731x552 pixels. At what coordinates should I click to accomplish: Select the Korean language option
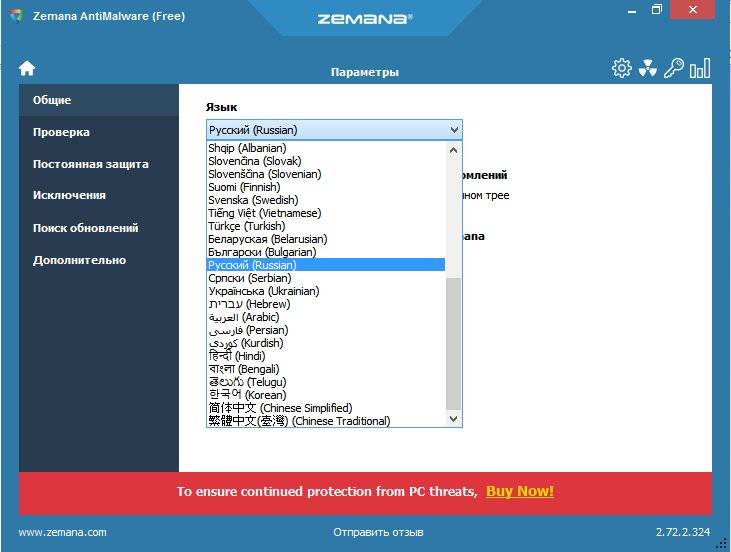326,395
